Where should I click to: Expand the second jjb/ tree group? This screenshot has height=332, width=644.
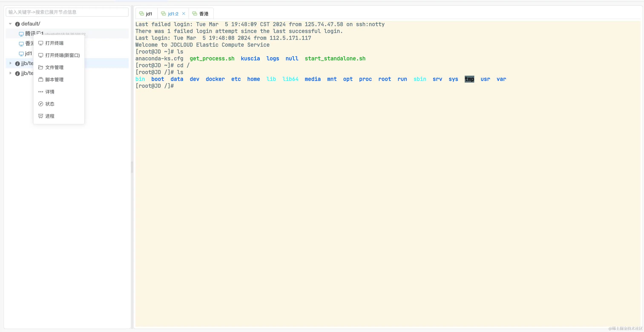[10, 73]
